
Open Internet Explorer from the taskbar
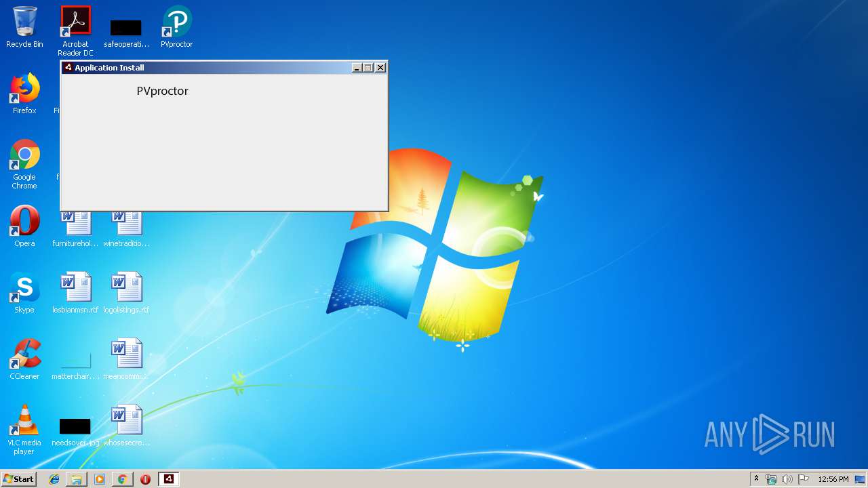(x=54, y=479)
